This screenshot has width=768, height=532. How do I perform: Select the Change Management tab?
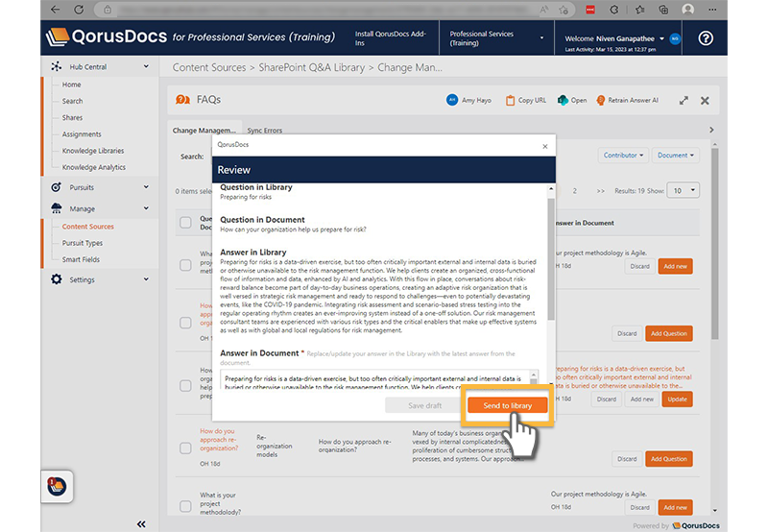204,130
